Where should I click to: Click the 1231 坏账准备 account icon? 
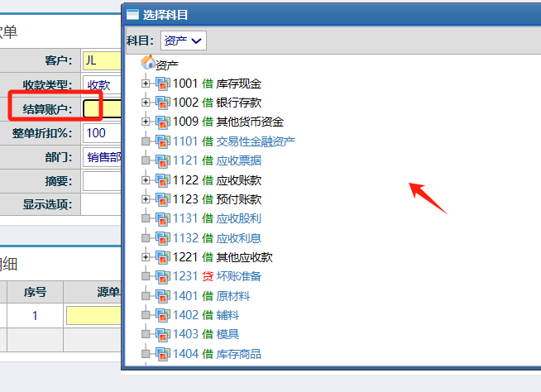pos(162,276)
